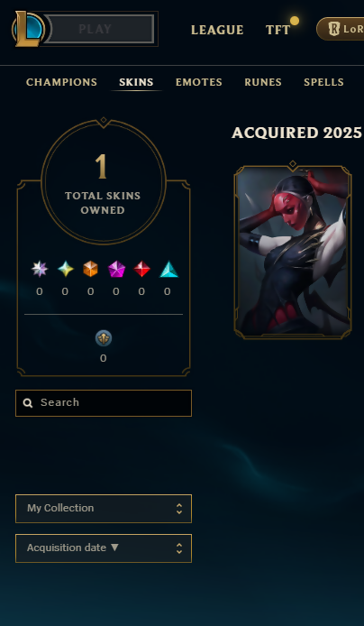Open the LoR game button
Image resolution: width=364 pixels, height=626 pixels.
(x=341, y=29)
